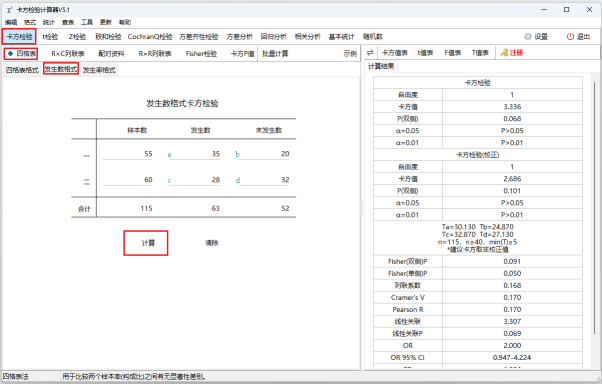Select the 四格表 sub-method

click(x=22, y=53)
